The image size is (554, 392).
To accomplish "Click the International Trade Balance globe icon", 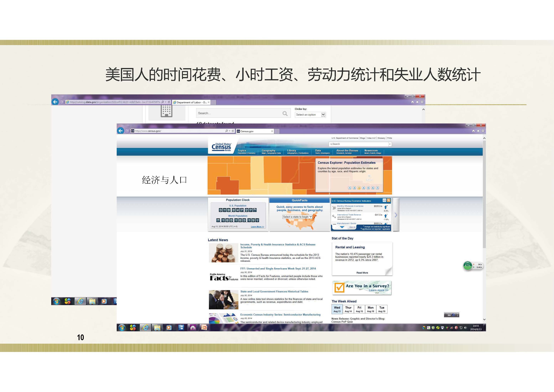I will [334, 217].
